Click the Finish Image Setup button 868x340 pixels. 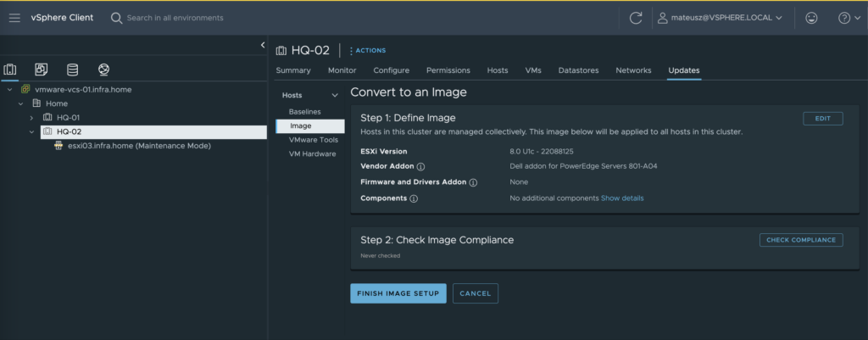(398, 293)
